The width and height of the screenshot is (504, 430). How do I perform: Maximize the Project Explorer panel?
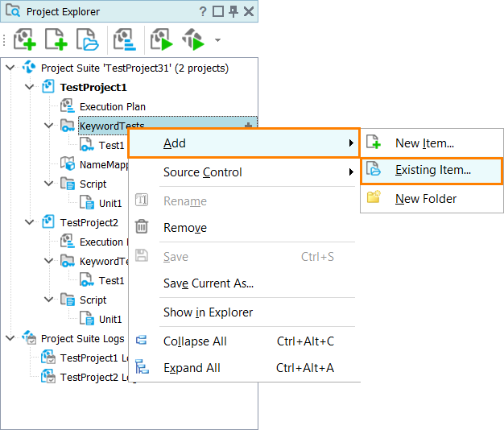(218, 11)
